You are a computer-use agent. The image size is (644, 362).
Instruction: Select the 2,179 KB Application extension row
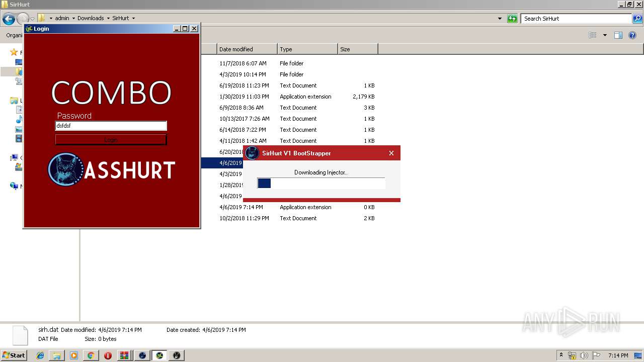tap(297, 97)
